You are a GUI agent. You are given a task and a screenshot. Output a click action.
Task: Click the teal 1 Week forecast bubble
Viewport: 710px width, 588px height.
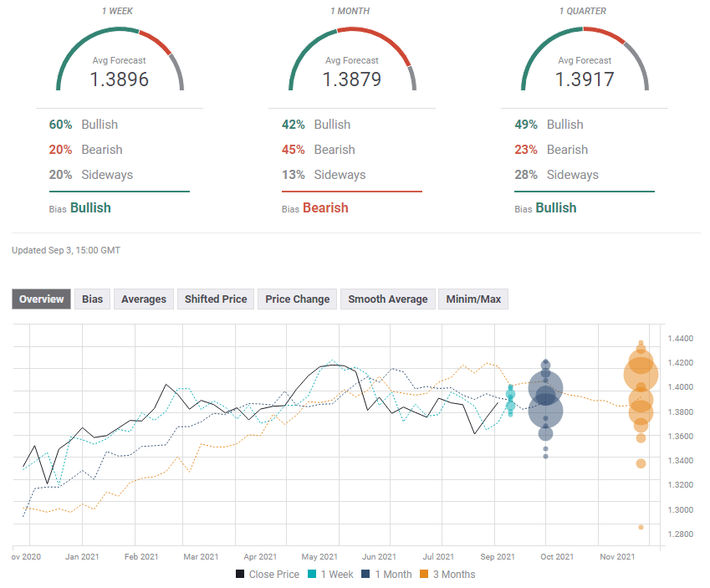(x=510, y=394)
